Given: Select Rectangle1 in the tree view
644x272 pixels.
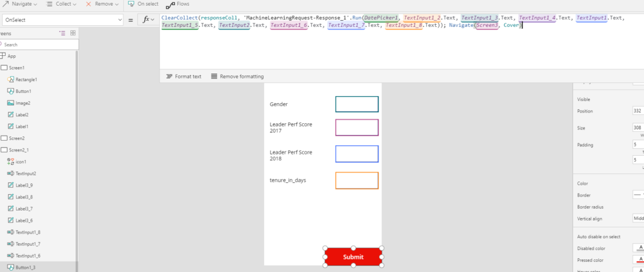Looking at the screenshot, I should point(26,80).
